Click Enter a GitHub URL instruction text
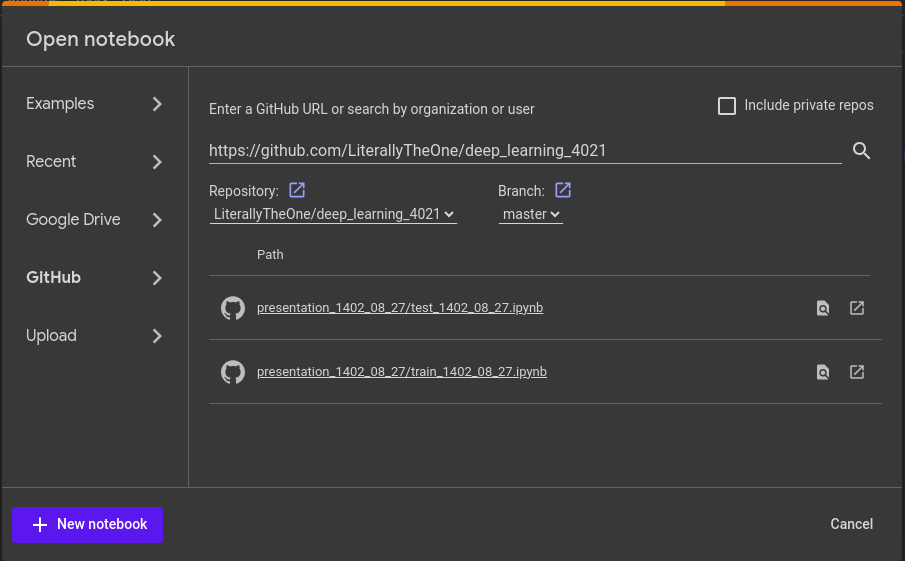Viewport: 905px width, 561px height. coord(372,109)
